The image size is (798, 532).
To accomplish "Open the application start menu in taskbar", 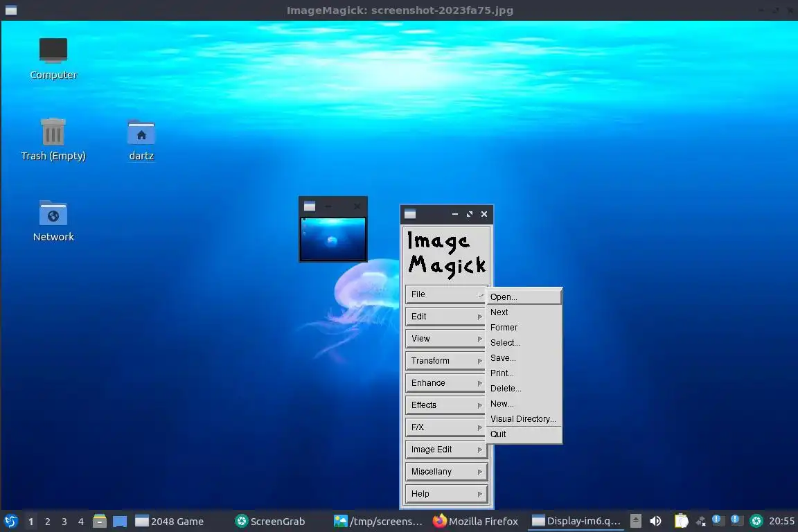I will [x=10, y=522].
